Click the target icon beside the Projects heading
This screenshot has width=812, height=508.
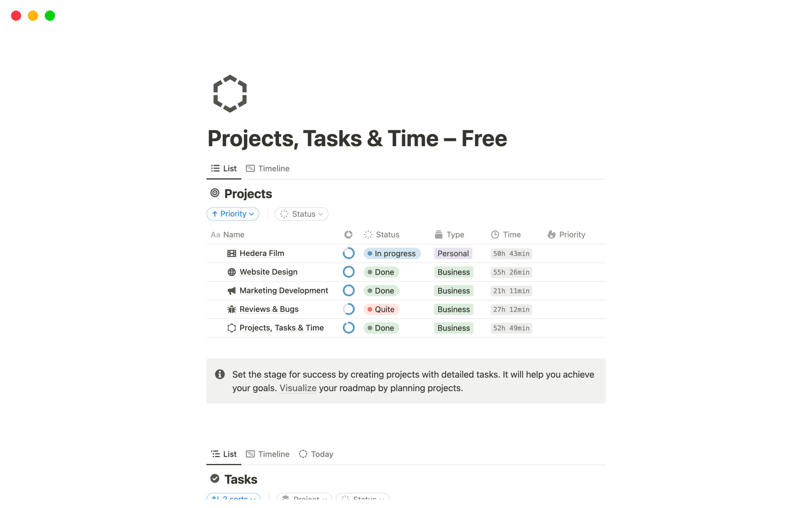[215, 193]
